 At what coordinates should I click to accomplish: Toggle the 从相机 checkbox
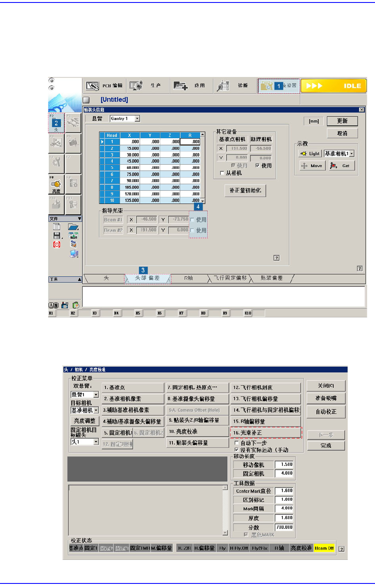click(222, 173)
